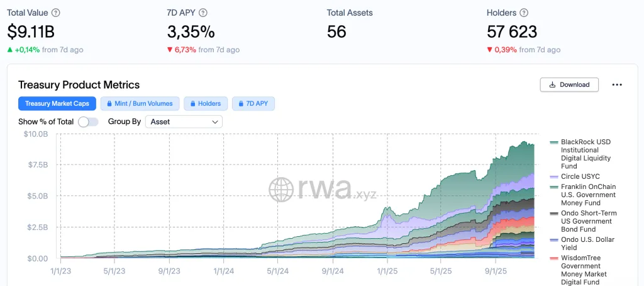The width and height of the screenshot is (644, 286).
Task: Open the three-dot more options menu
Action: pos(616,84)
